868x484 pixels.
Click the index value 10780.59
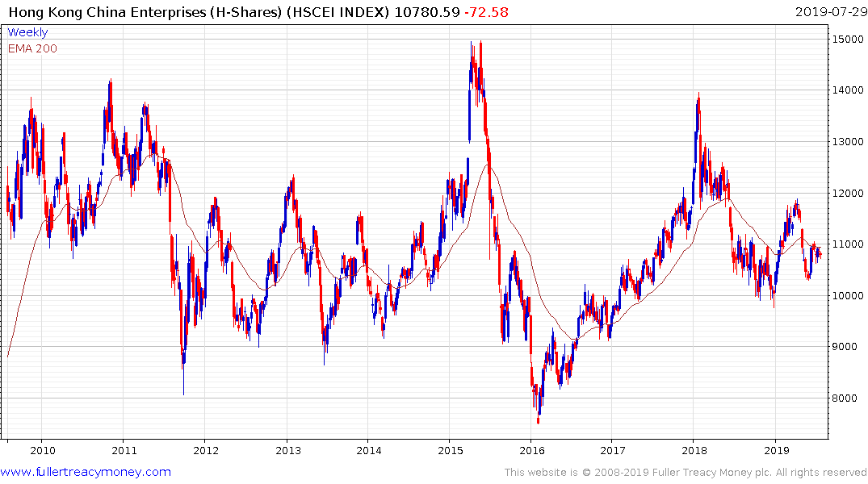427,12
